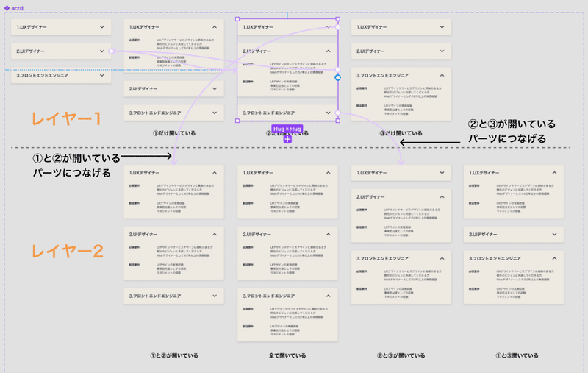588x373 pixels.
Task: Collapse 1.UXデザイナー chevron in ①と②が開いている variant
Action: point(215,173)
